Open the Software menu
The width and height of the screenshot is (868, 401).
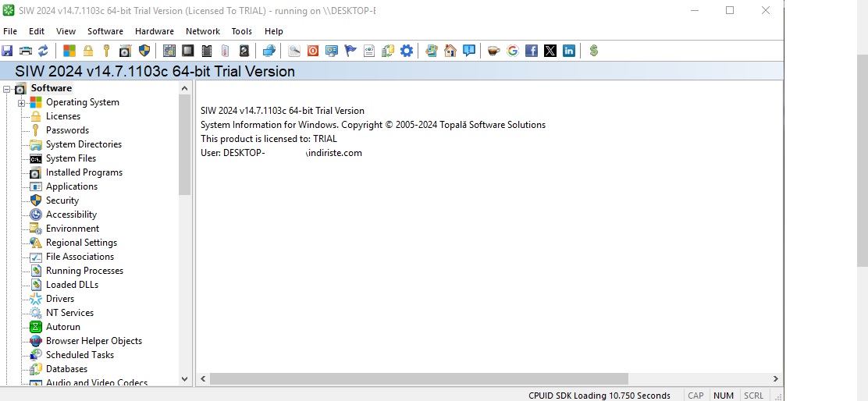tap(105, 31)
